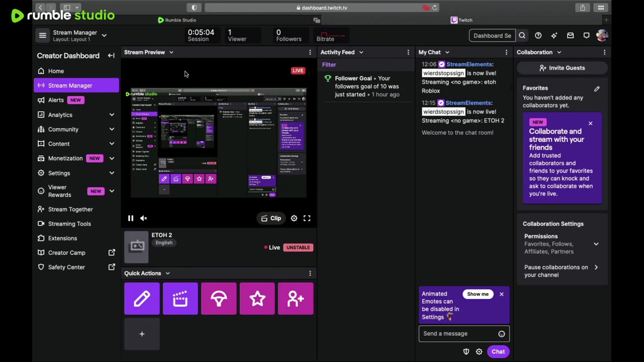
Task: Switch to the Twitch browser tab
Action: pos(461,20)
